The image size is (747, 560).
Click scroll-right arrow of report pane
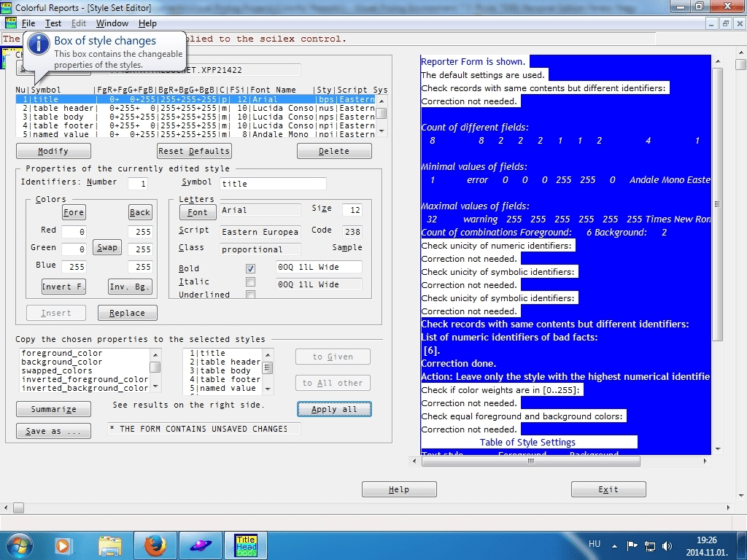[705, 461]
